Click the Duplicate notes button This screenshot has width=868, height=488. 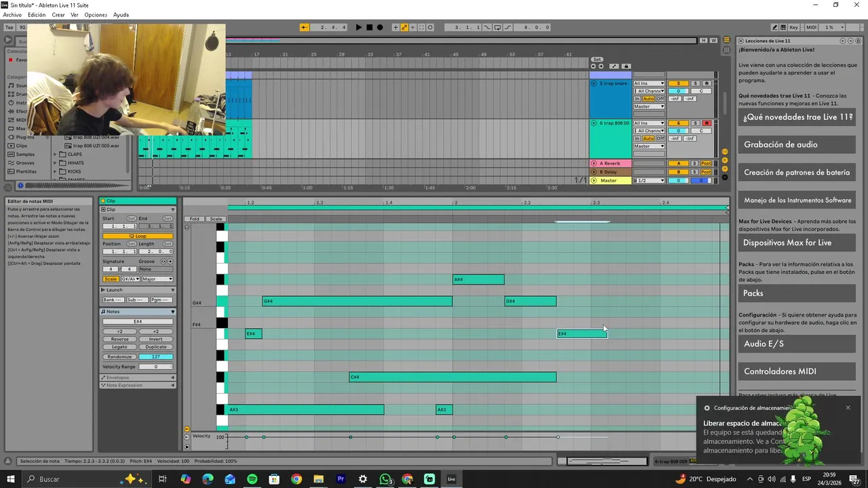tap(156, 347)
